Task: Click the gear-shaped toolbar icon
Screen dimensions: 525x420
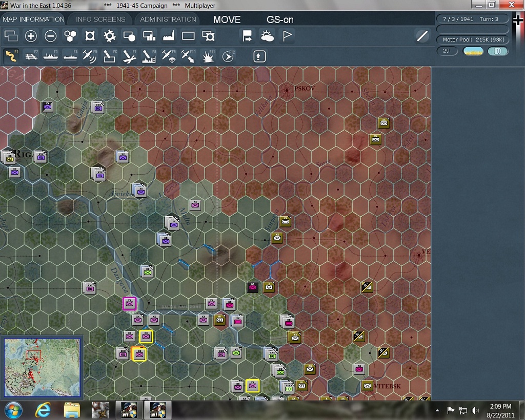Action: 110,36
